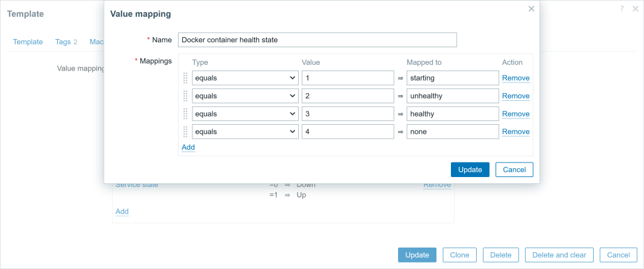Grab the drag handle of the 'healthy' mapping row

(x=186, y=114)
